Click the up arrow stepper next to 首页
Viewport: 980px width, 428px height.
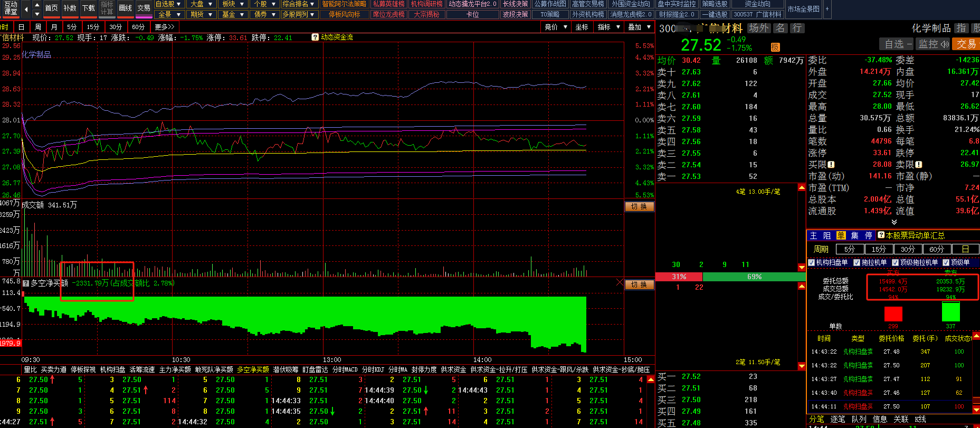coord(37,4)
